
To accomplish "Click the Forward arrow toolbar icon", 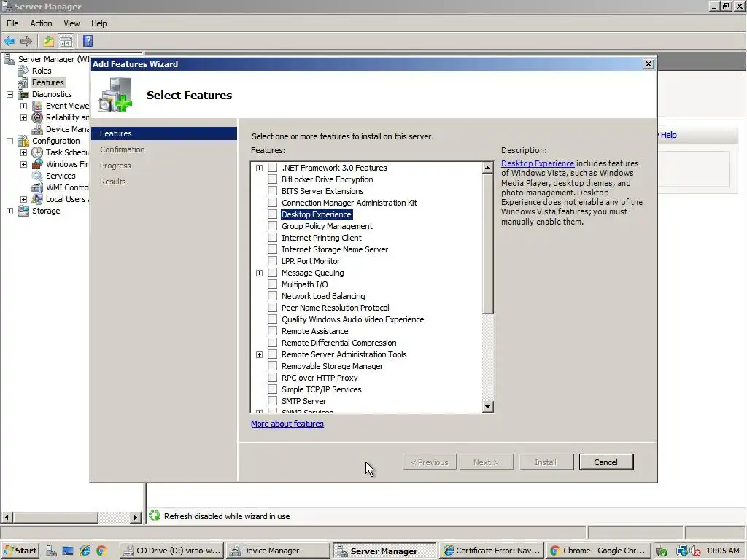I will (x=26, y=41).
